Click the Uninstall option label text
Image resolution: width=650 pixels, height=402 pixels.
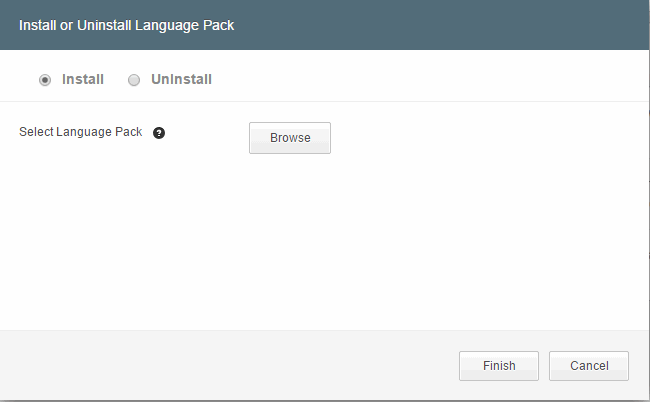(x=182, y=79)
